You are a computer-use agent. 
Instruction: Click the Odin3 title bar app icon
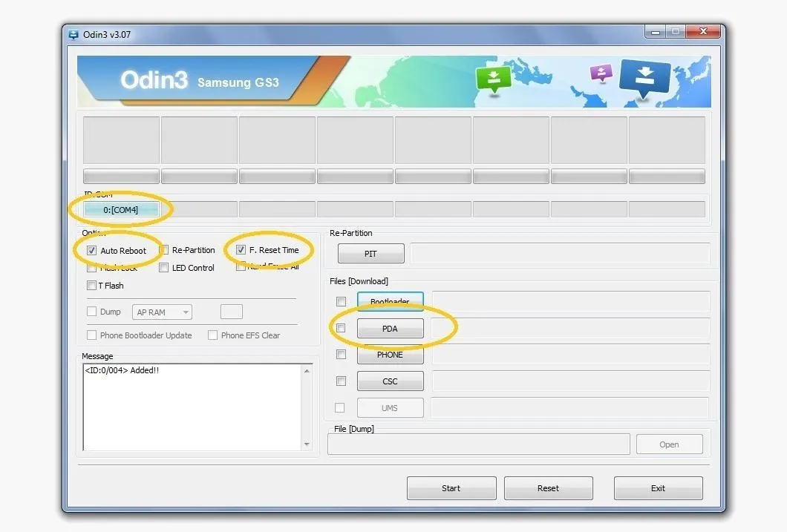click(x=74, y=35)
